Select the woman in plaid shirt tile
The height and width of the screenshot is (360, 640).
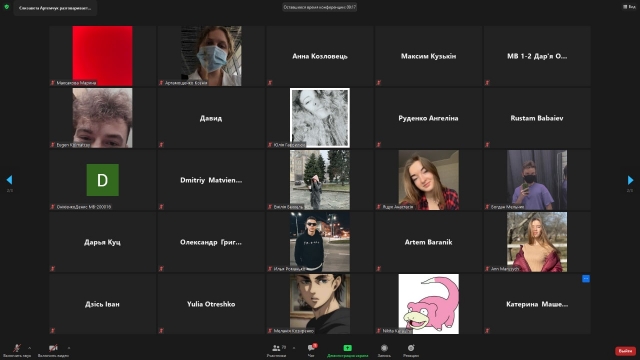pyautogui.click(x=428, y=180)
